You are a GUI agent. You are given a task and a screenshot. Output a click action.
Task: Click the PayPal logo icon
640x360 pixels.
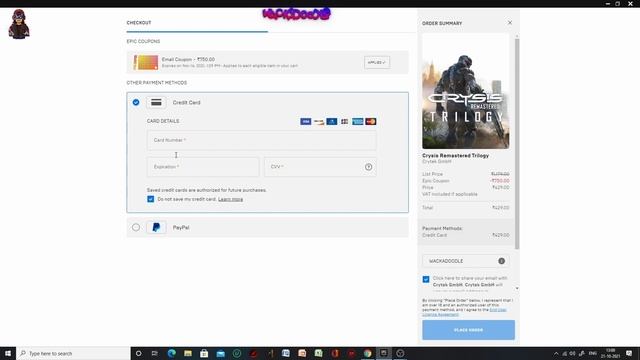[156, 227]
